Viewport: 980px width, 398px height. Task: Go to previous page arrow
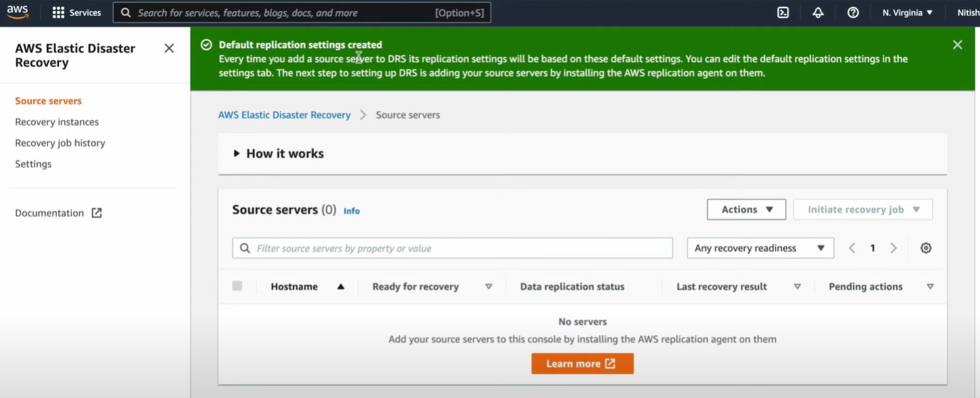point(852,248)
